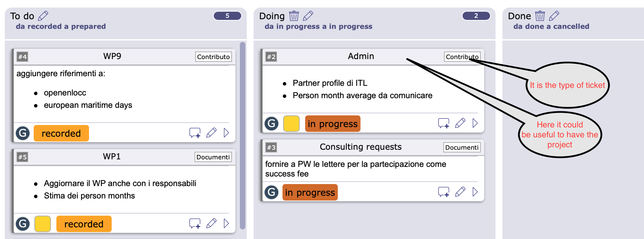Image resolution: width=644 pixels, height=239 pixels.
Task: Click Documenti tag on Consulting requests
Action: click(x=462, y=147)
